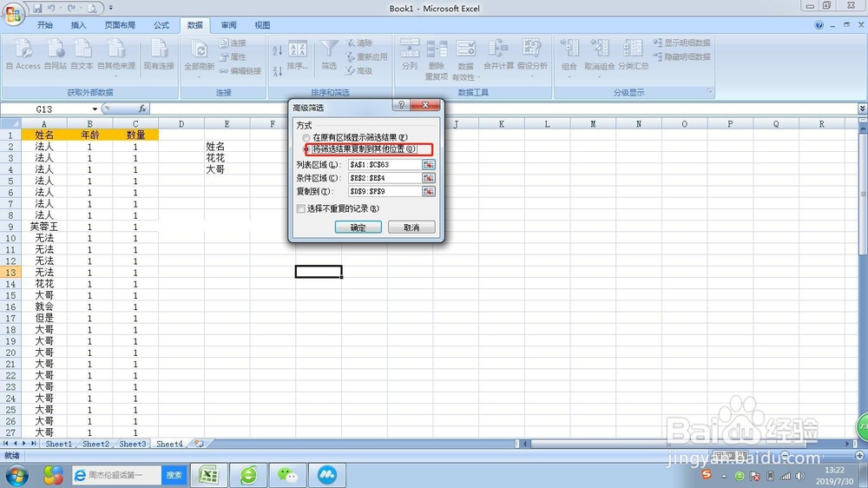Click Subtotal (分类汇总) icon

[x=634, y=55]
